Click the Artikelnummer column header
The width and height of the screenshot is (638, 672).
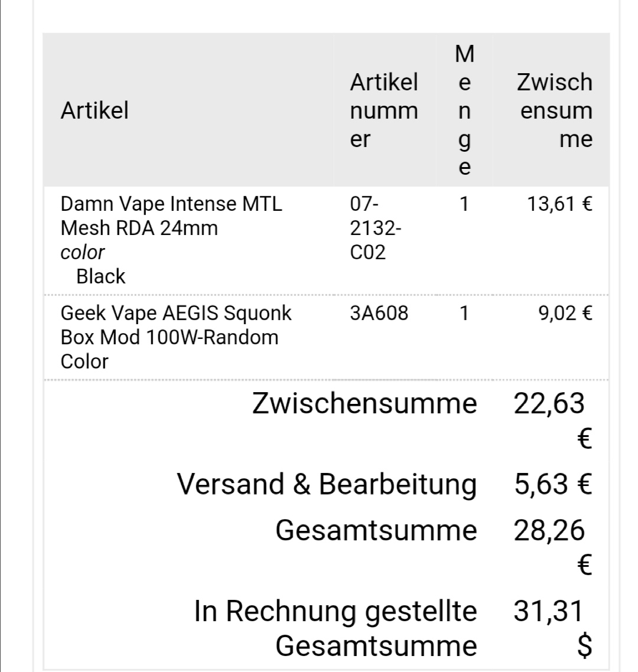[384, 110]
